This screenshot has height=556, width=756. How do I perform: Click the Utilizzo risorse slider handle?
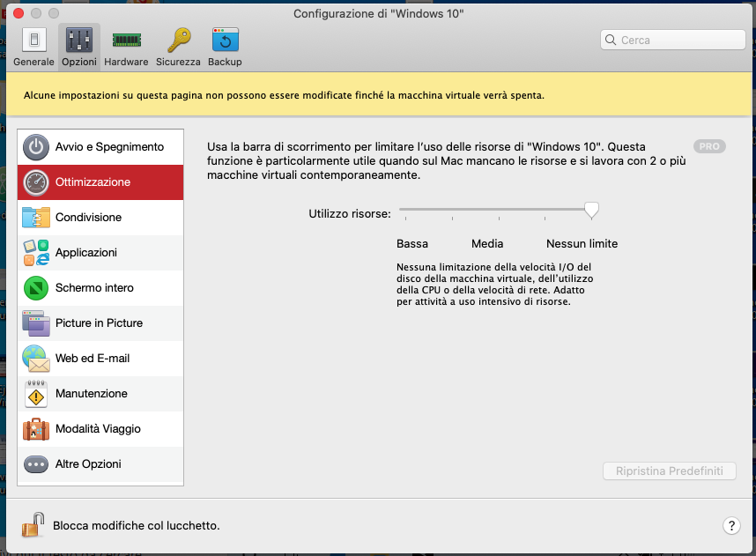click(591, 211)
